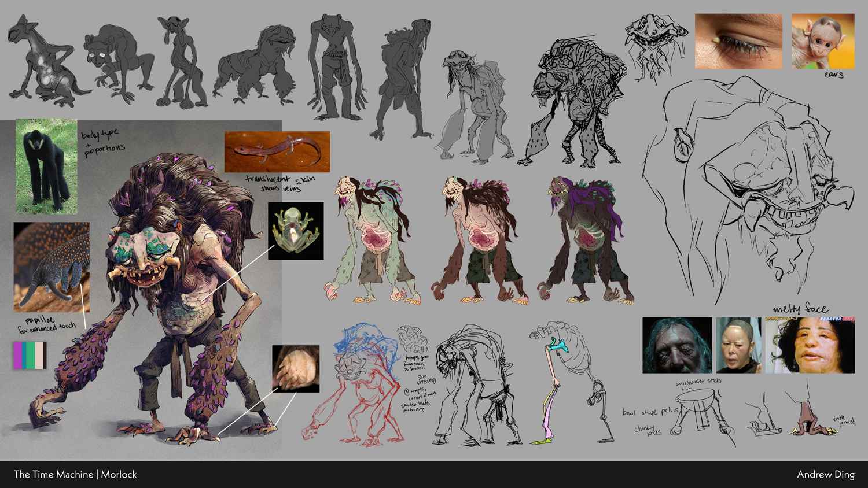The width and height of the screenshot is (868, 488).
Task: Click the orange salamander reference photo
Action: 277,151
